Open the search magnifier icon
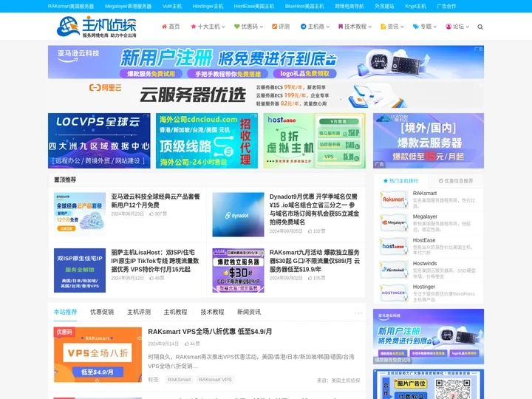Image resolution: width=532 pixels, height=399 pixels. click(480, 27)
